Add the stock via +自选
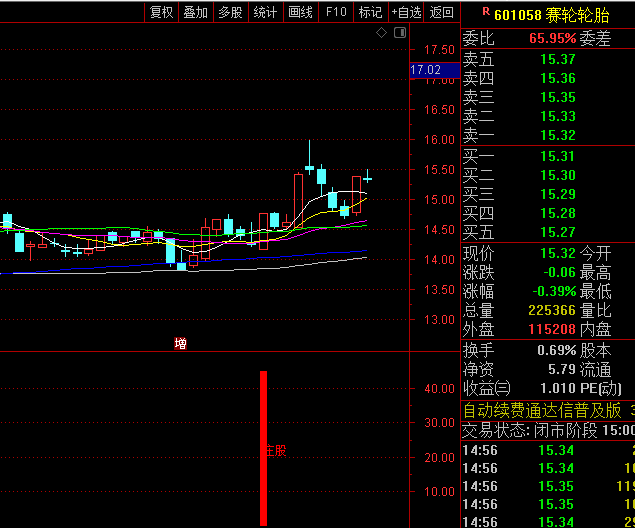635x528 pixels. (406, 12)
